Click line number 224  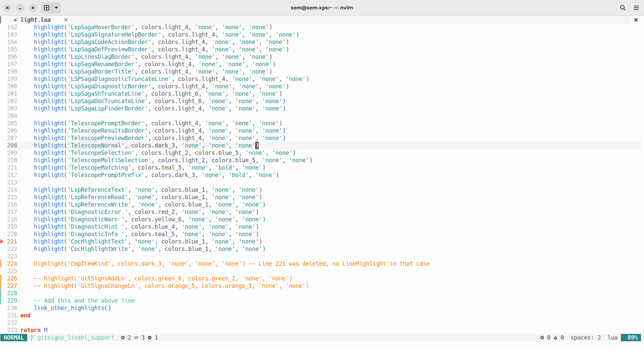(x=12, y=264)
